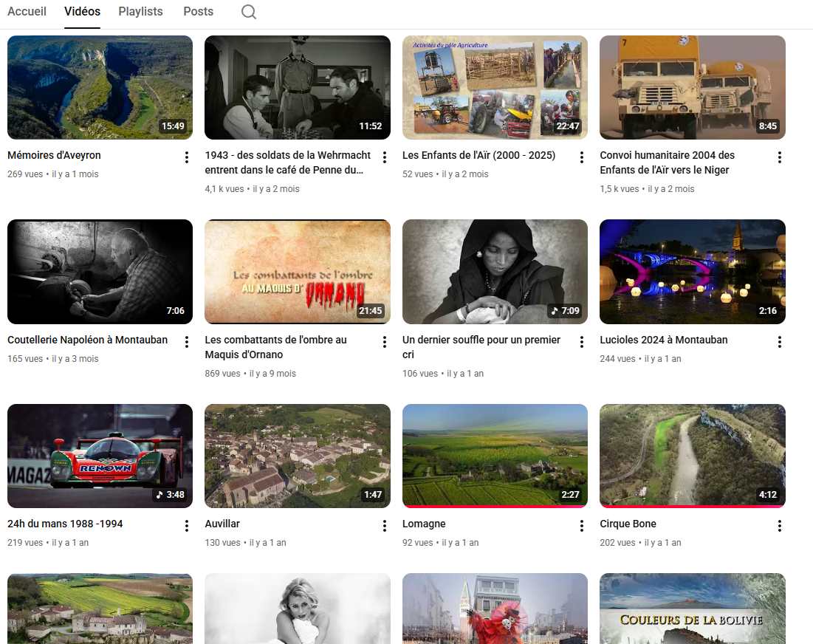The width and height of the screenshot is (813, 644).
Task: Open action menu for Lucioles 2024 à Montauban
Action: coord(780,342)
